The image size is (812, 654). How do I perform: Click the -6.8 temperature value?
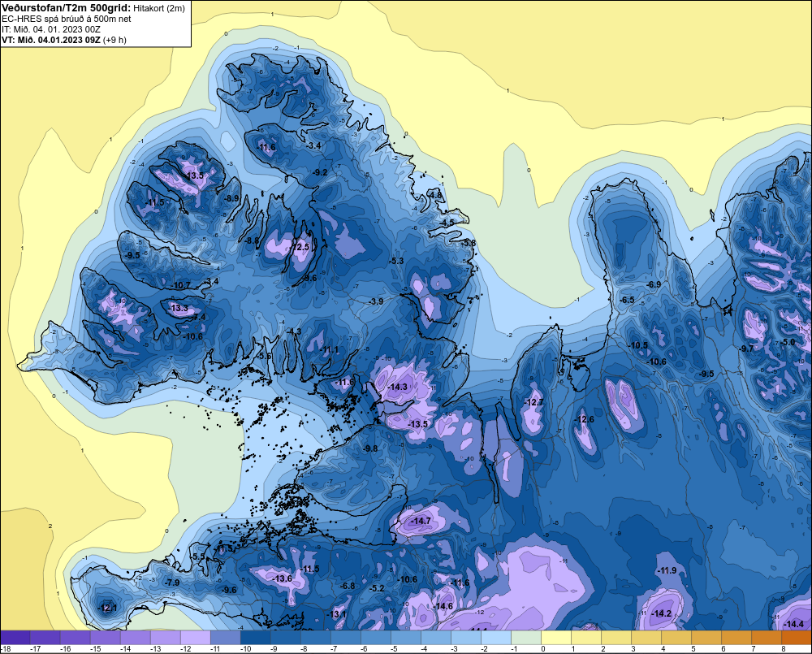pos(348,586)
